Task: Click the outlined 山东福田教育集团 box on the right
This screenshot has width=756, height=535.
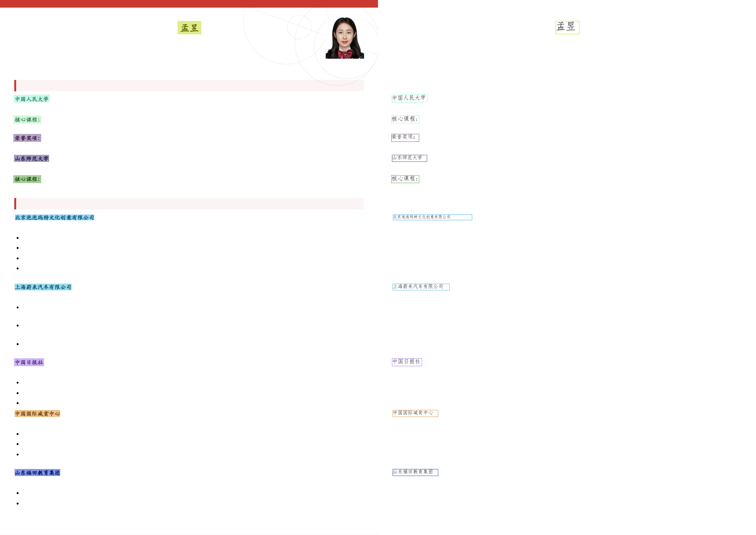Action: point(415,472)
